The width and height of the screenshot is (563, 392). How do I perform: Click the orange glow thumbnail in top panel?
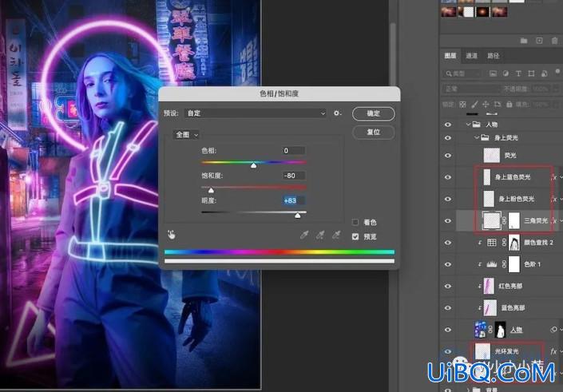point(482,12)
